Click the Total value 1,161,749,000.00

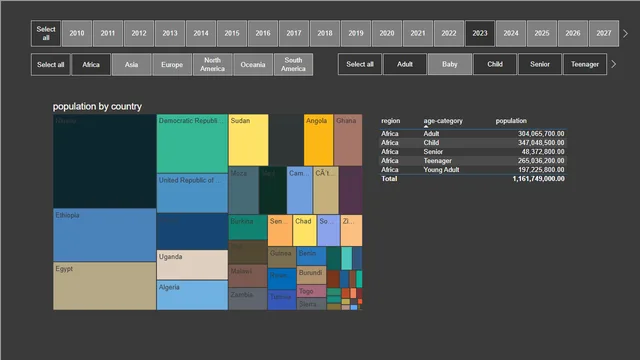pos(539,178)
